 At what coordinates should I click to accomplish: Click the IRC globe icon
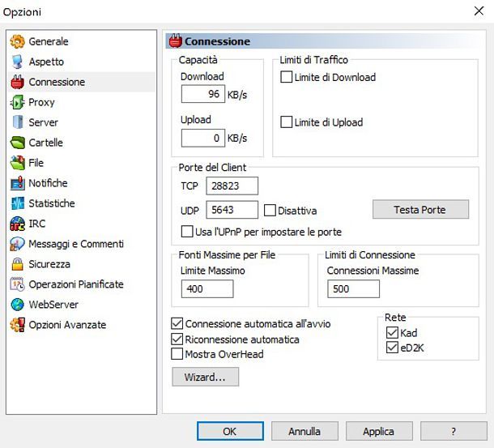(x=17, y=224)
